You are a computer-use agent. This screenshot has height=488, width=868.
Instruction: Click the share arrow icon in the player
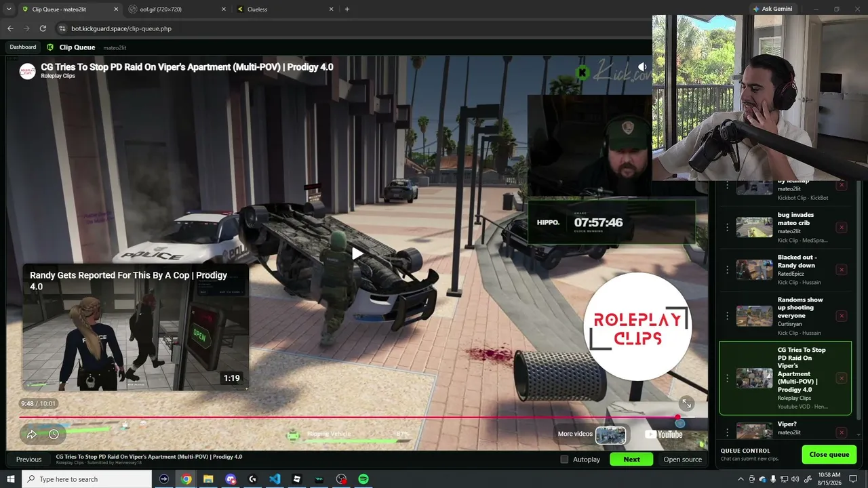(x=32, y=434)
